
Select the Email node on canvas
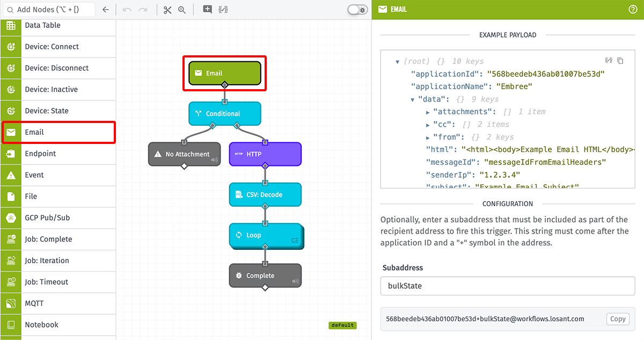tap(224, 73)
